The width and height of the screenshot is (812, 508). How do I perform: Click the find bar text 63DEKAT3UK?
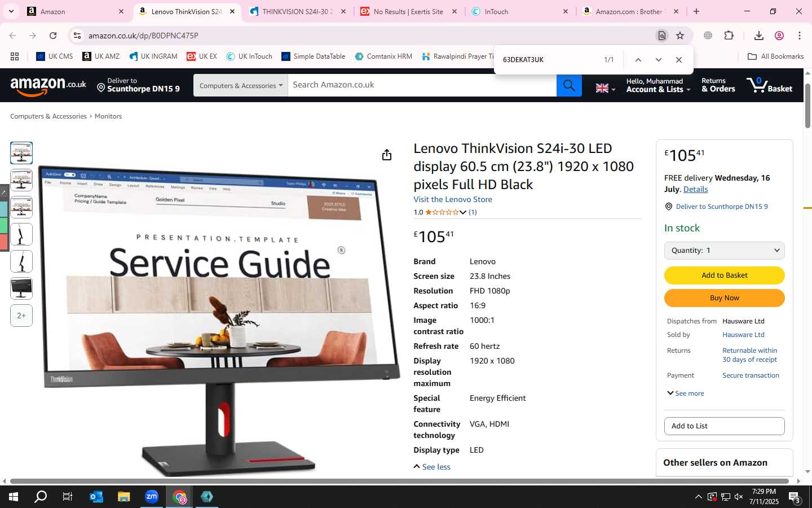click(x=523, y=60)
